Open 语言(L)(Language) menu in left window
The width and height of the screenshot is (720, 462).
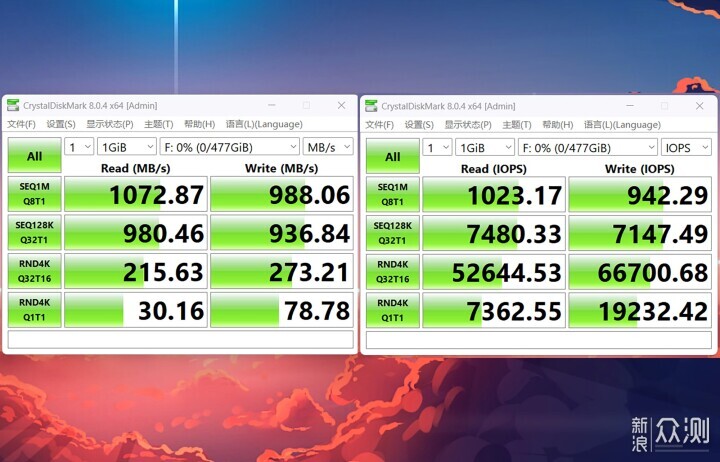[x=264, y=124]
